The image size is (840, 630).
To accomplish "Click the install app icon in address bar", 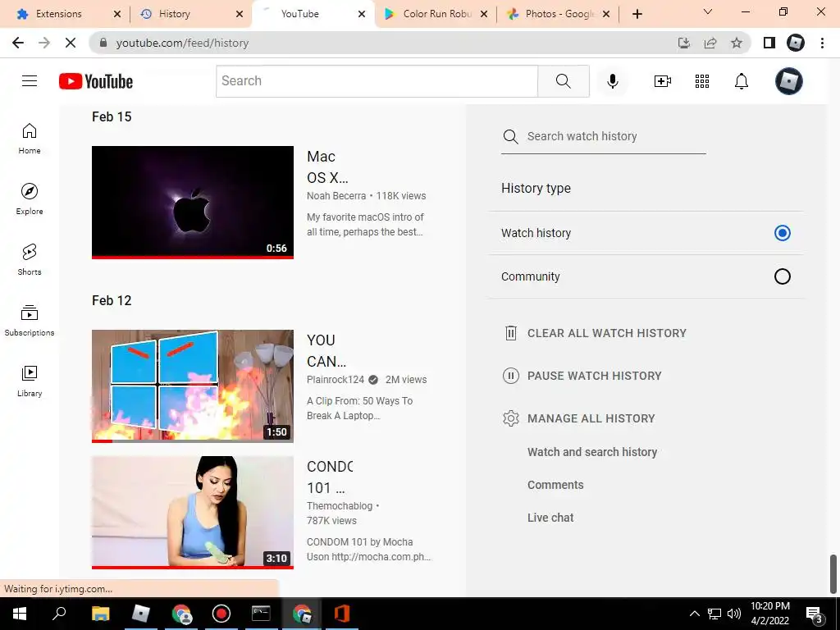I will coord(684,43).
